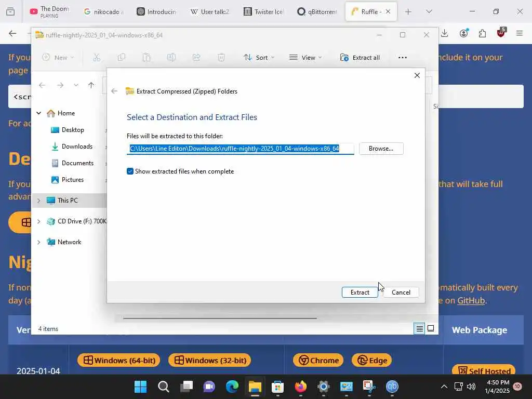The height and width of the screenshot is (399, 532).
Task: Select Desktop in the navigation pane
Action: (73, 130)
